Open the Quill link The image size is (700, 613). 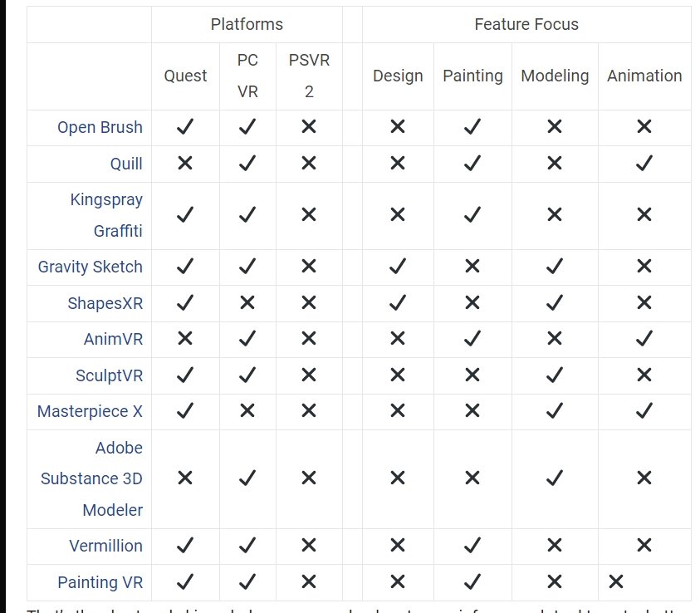126,164
